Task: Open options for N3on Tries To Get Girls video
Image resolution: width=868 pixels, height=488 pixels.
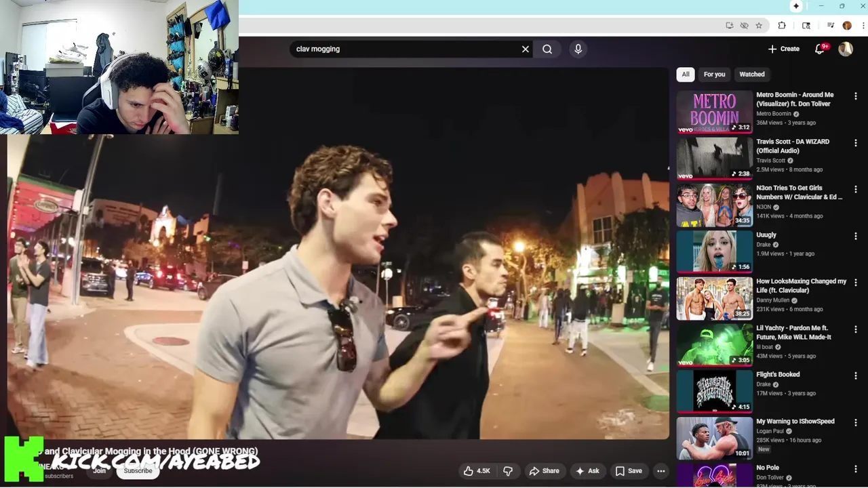Action: tap(856, 190)
